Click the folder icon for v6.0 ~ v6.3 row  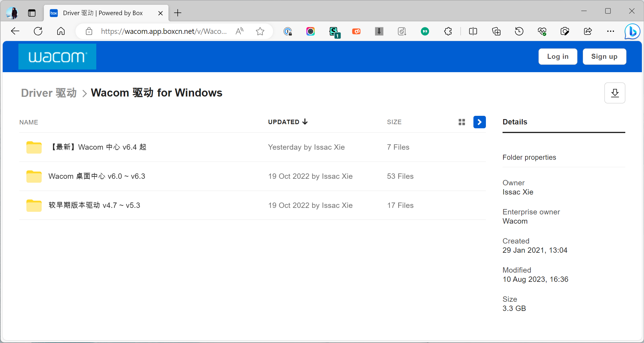click(34, 176)
